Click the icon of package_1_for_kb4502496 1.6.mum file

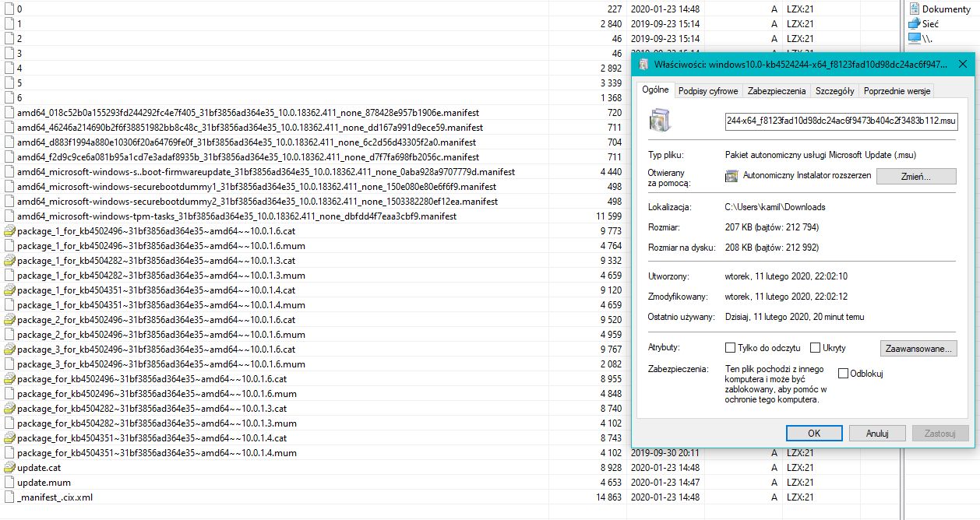tap(9, 245)
